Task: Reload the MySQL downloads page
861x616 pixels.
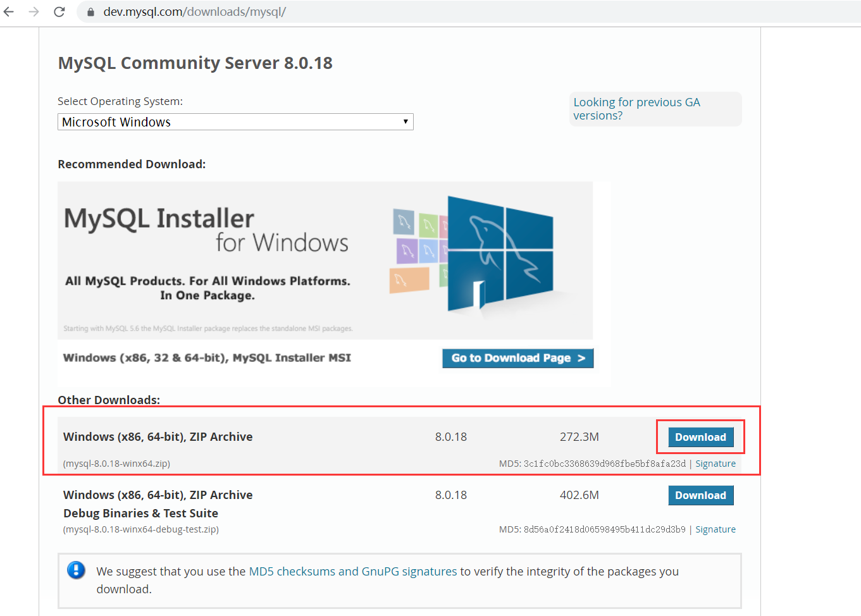Action: [x=59, y=11]
